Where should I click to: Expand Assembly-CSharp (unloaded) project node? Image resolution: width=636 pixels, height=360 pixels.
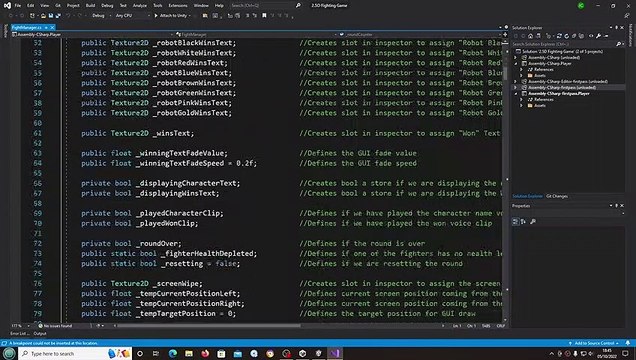click(516, 58)
